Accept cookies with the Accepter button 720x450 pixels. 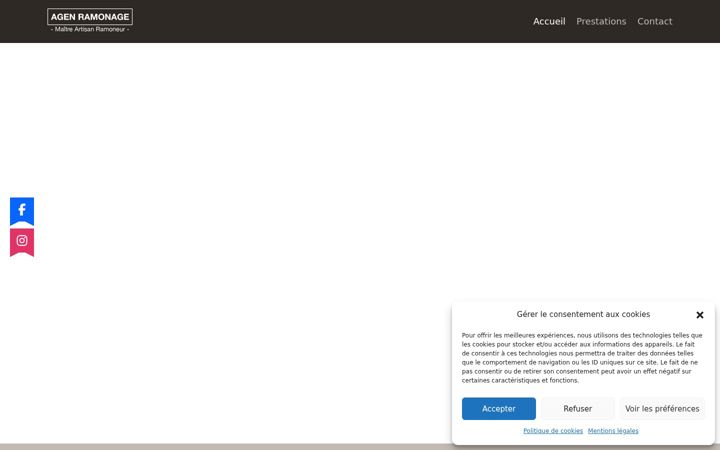click(499, 409)
